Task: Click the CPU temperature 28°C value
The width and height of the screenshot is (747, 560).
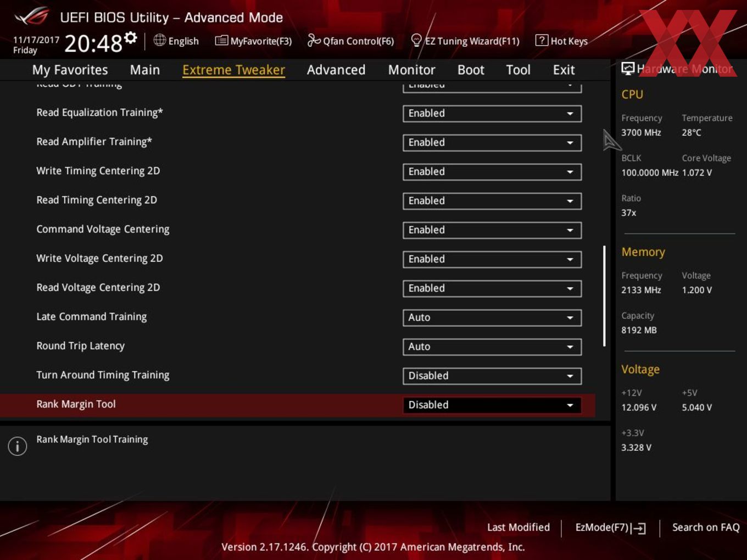Action: [692, 132]
